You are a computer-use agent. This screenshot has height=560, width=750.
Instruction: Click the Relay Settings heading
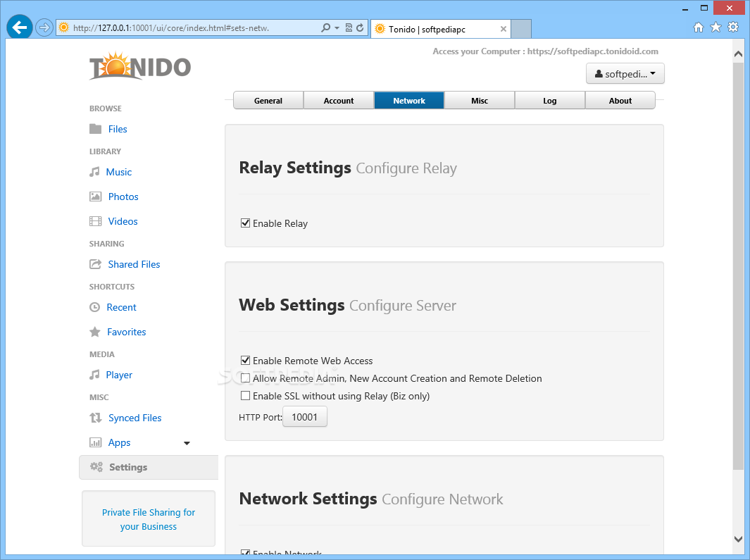click(294, 168)
